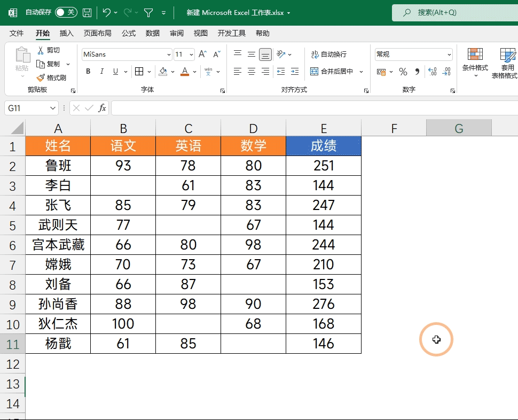Click the filter funnel icon in quick access
518x420 pixels.
click(148, 13)
